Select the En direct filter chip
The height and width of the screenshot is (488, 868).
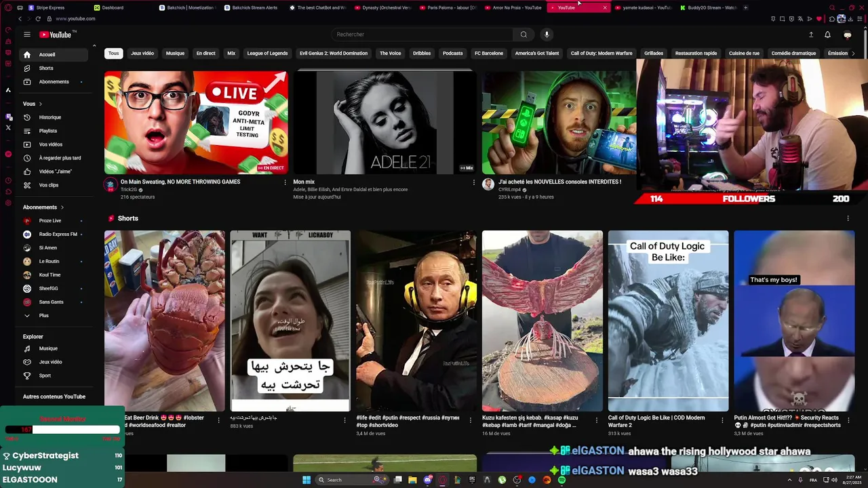[x=205, y=53]
